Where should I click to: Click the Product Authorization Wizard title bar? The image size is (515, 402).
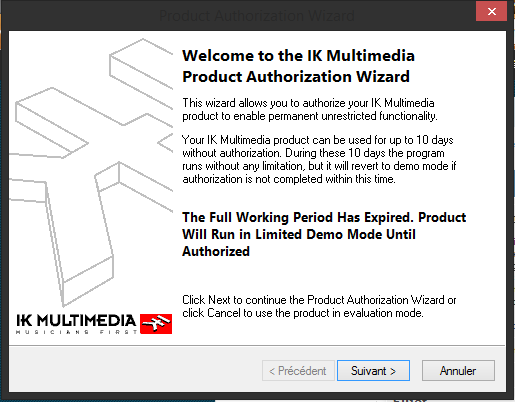tap(257, 16)
